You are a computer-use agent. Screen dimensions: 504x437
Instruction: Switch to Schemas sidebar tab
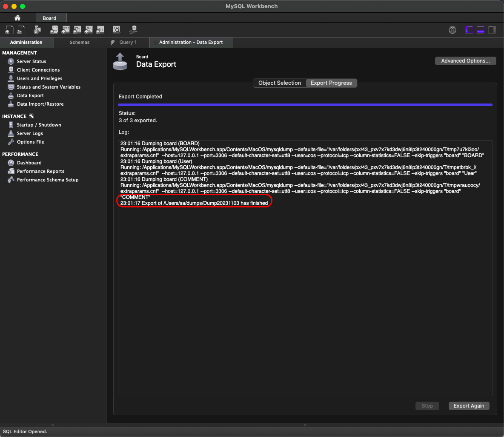(80, 42)
